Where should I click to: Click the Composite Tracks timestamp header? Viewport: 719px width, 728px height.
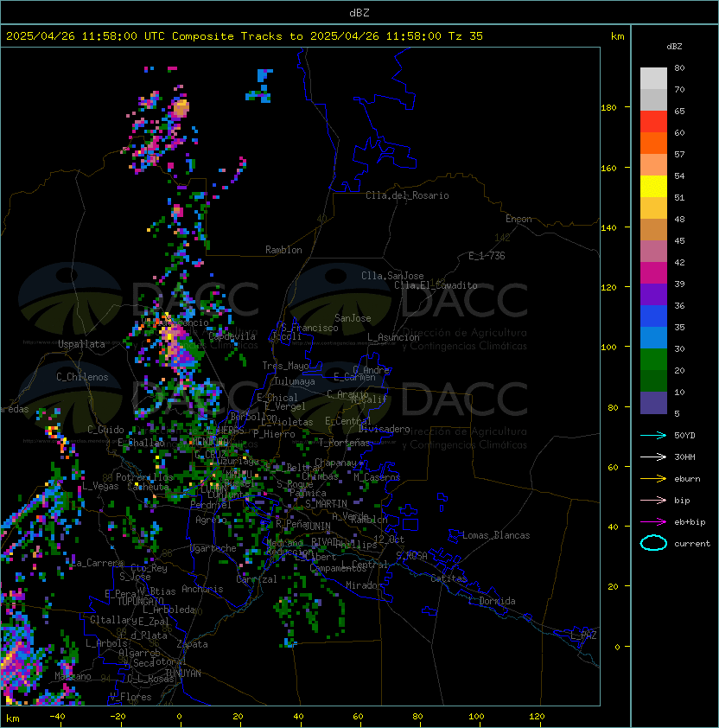245,35
